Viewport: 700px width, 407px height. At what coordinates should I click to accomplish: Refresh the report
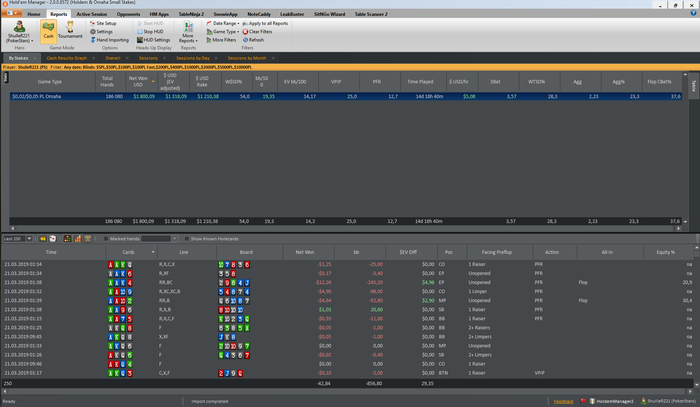[253, 40]
